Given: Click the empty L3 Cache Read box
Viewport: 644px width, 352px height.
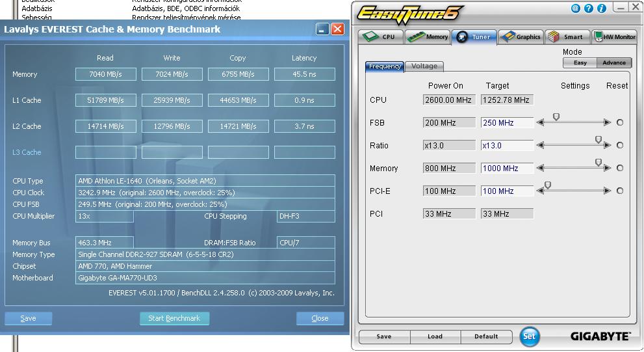Looking at the screenshot, I should click(x=105, y=152).
